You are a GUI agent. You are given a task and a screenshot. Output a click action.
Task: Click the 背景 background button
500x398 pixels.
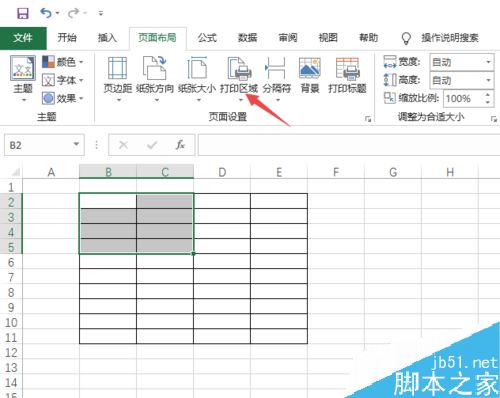click(x=310, y=75)
